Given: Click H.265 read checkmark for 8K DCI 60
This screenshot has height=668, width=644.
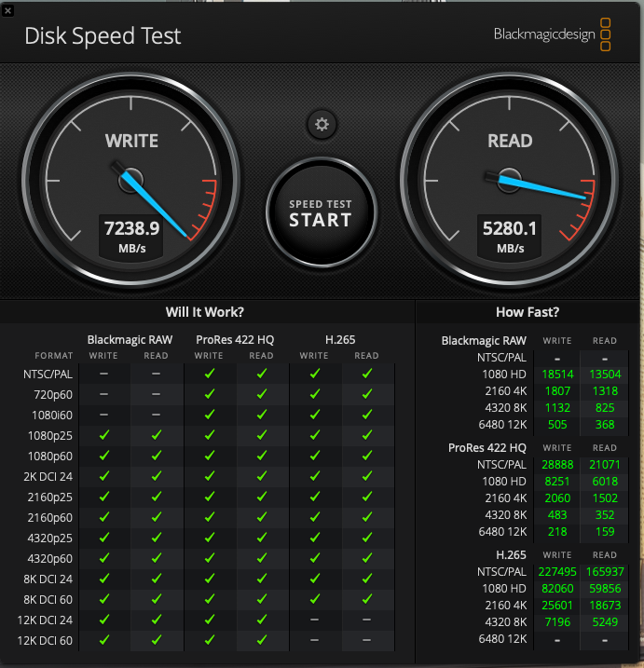Looking at the screenshot, I should point(367,598).
